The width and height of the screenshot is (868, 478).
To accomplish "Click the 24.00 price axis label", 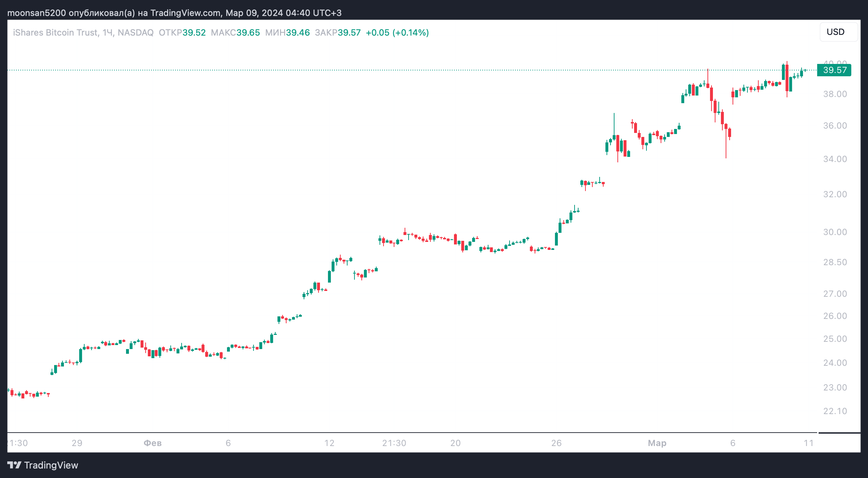I will pyautogui.click(x=835, y=363).
